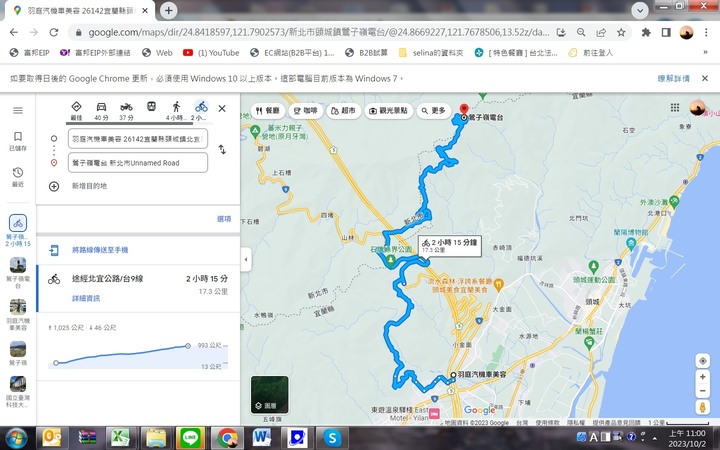This screenshot has height=450, width=720.
Task: Click 瞭解詳情 in the update notice
Action: 674,79
